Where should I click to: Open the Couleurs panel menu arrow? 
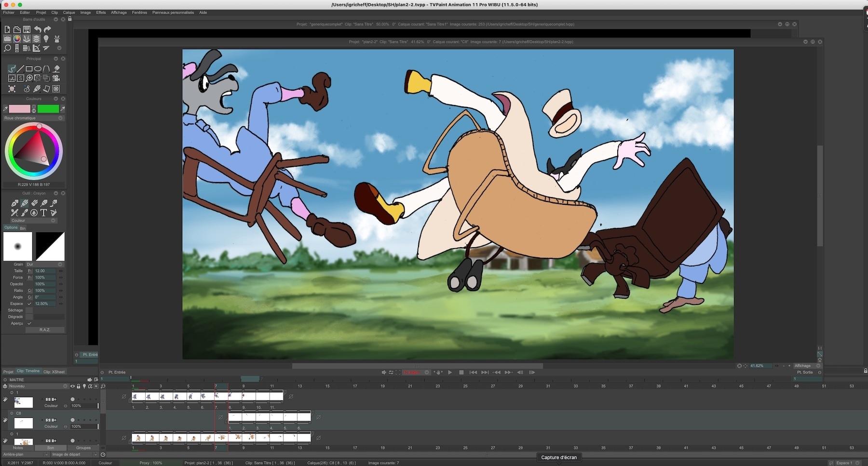(x=55, y=99)
